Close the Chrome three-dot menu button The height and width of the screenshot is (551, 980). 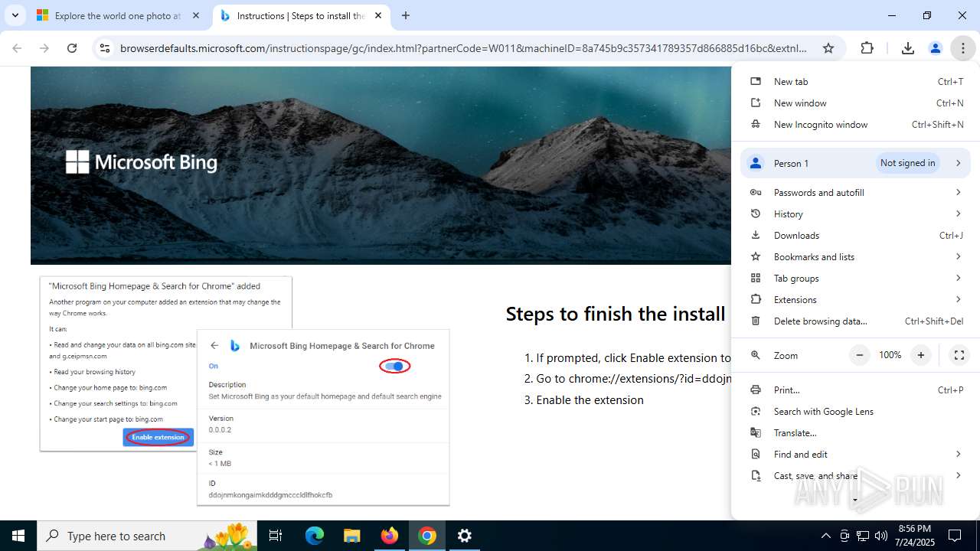pos(963,48)
